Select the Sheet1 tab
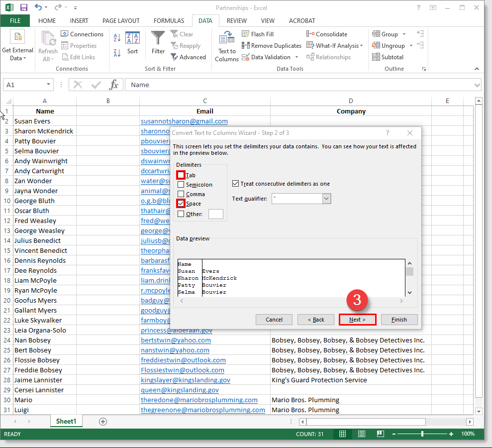This screenshot has width=492, height=448. point(66,421)
